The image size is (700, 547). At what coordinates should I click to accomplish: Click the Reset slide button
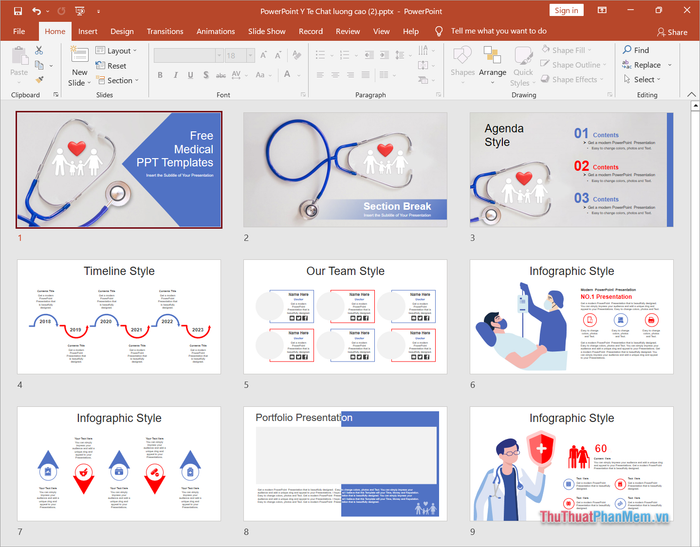[x=111, y=66]
